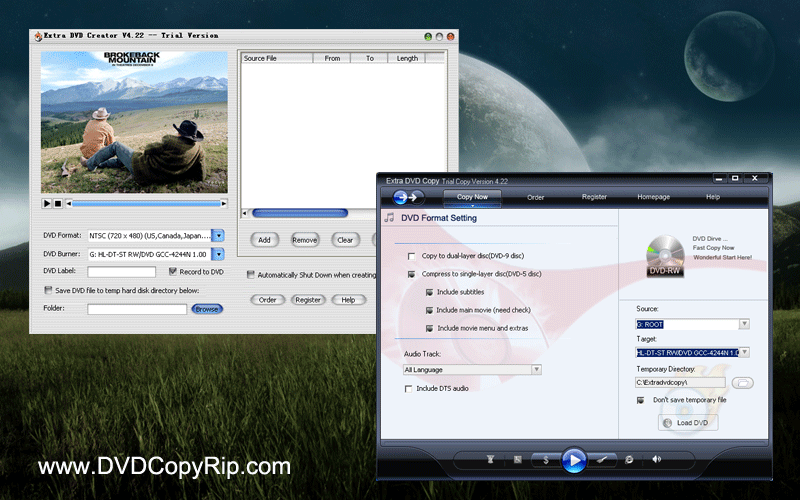The width and height of the screenshot is (800, 500).
Task: Click the preview seek slider bar
Action: (146, 203)
